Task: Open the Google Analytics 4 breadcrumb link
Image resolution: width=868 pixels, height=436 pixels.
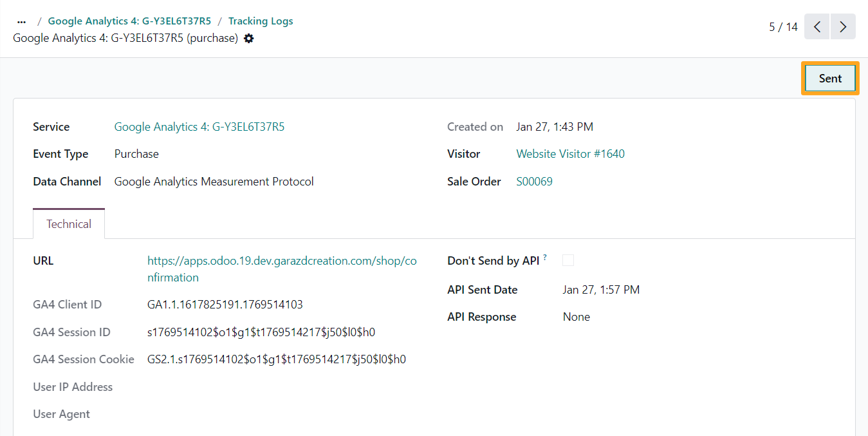Action: [129, 21]
